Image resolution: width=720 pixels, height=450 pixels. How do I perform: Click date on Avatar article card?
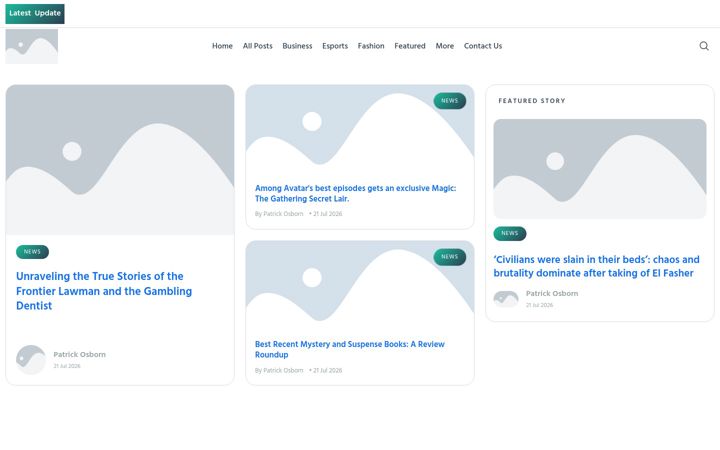tap(327, 214)
